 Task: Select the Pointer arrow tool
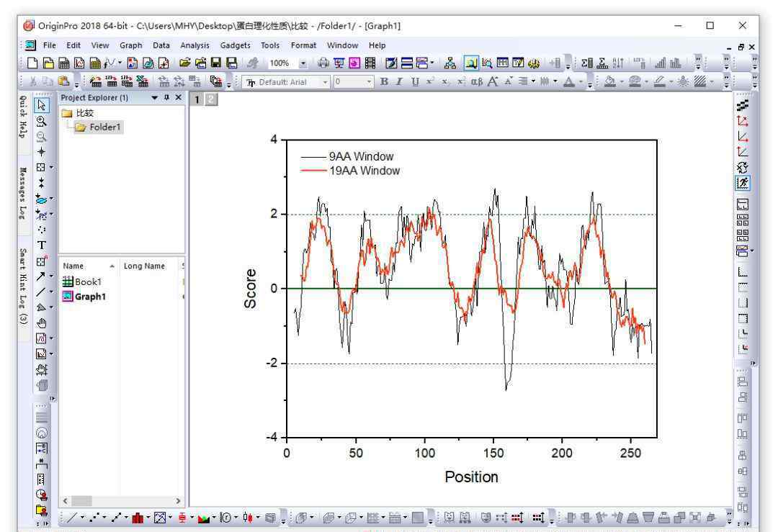tap(42, 105)
